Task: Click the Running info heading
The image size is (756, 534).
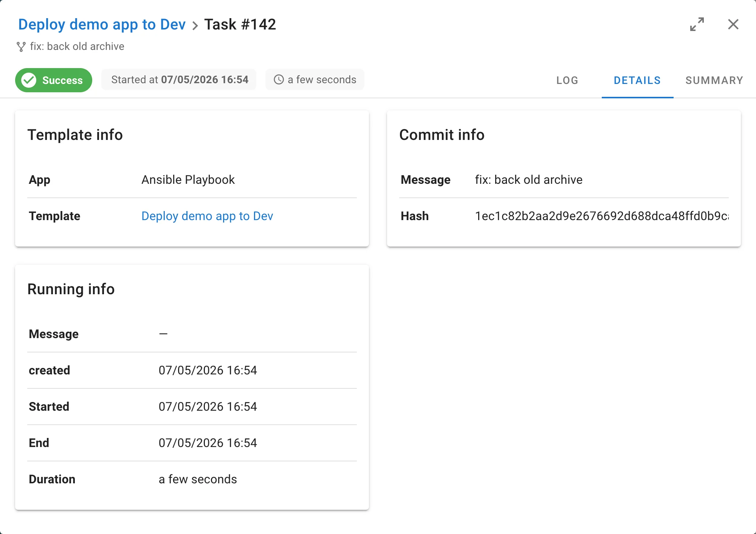Action: click(71, 289)
